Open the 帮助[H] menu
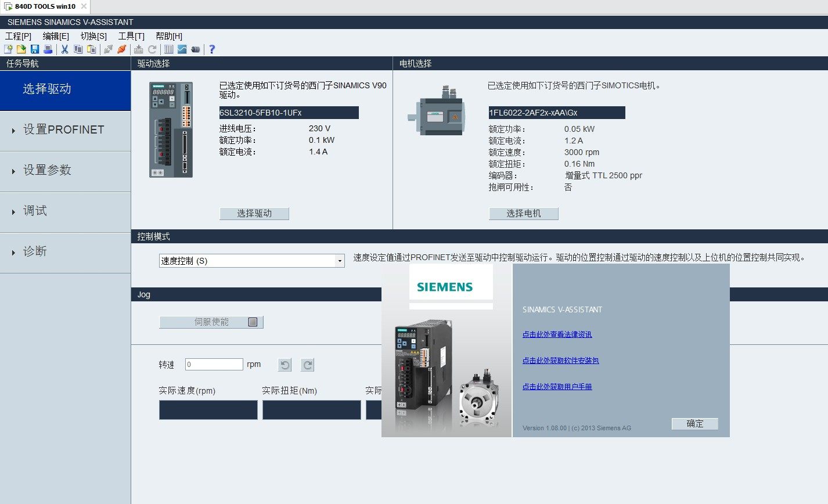The image size is (828, 504). 169,36
